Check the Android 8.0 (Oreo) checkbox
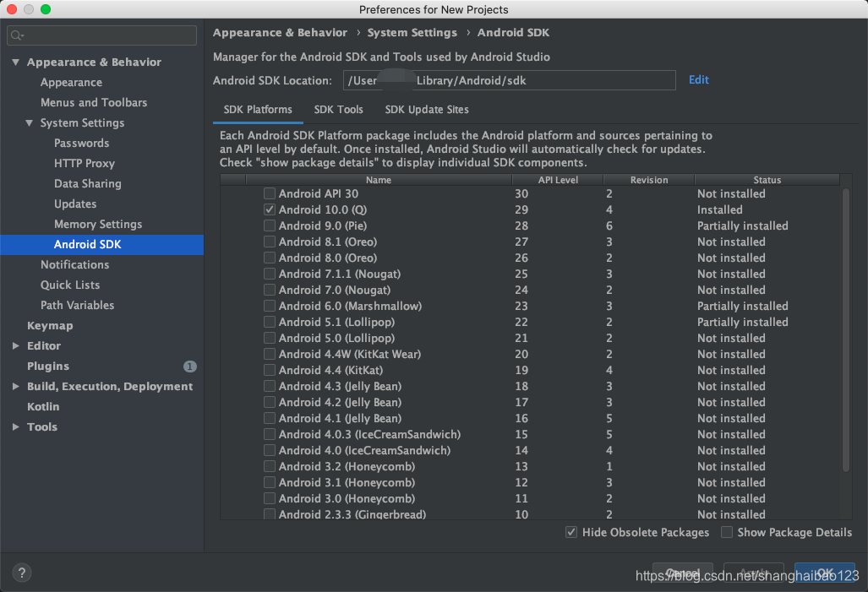 click(270, 258)
